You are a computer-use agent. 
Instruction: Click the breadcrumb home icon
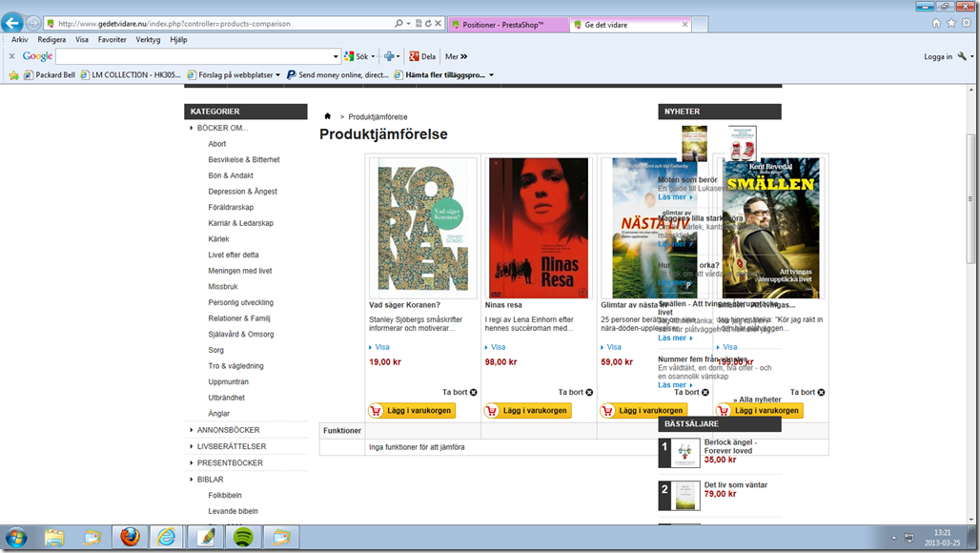(x=328, y=116)
